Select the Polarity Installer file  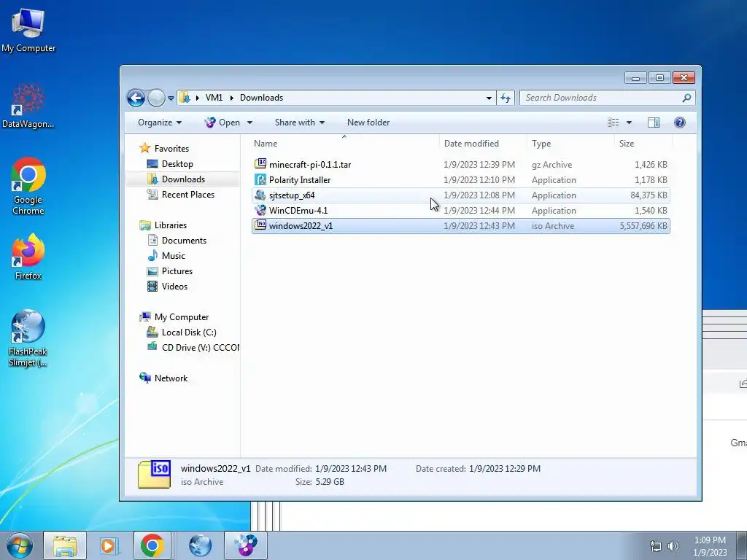461,180
